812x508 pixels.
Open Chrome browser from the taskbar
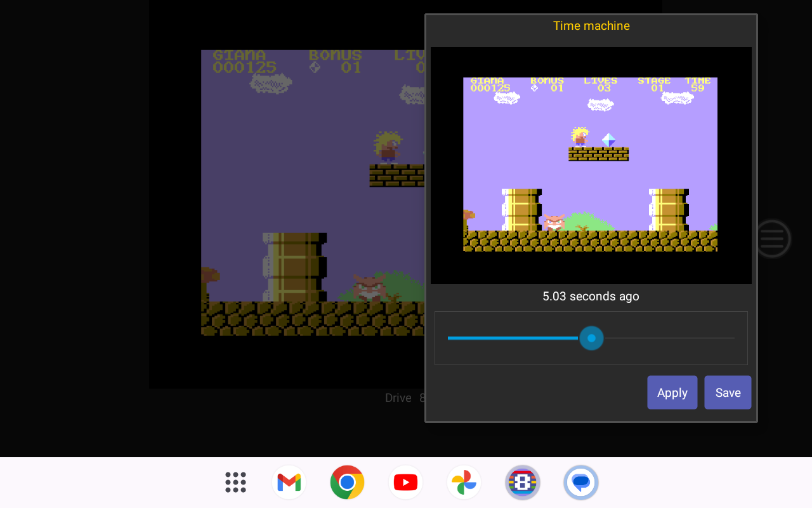click(347, 483)
